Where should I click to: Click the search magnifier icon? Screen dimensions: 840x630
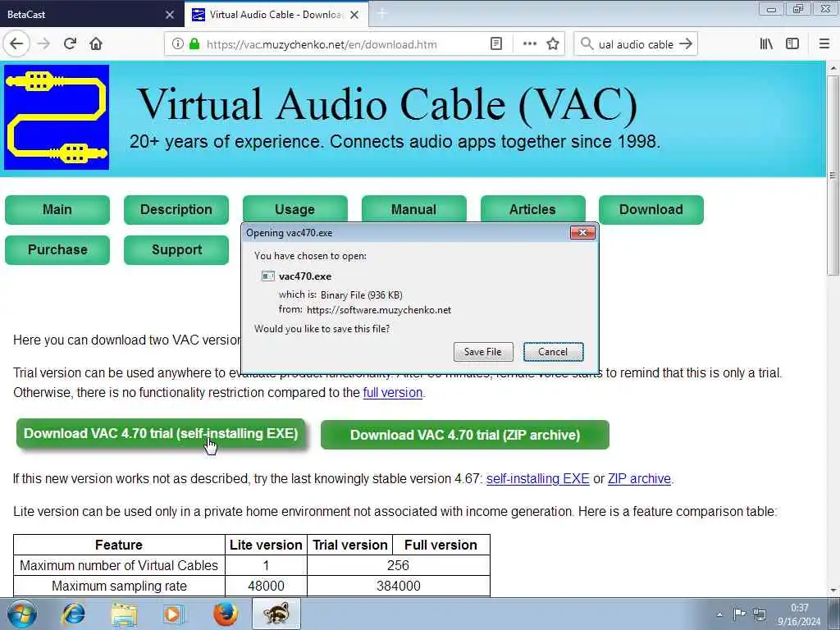(587, 44)
